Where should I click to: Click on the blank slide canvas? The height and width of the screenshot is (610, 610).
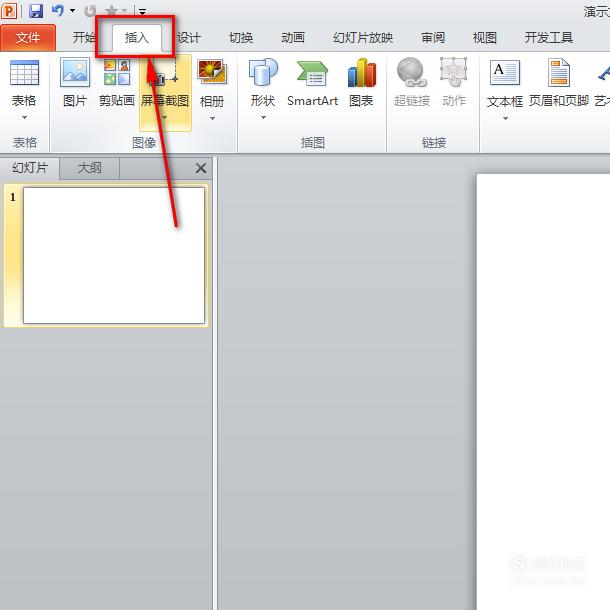[x=543, y=391]
